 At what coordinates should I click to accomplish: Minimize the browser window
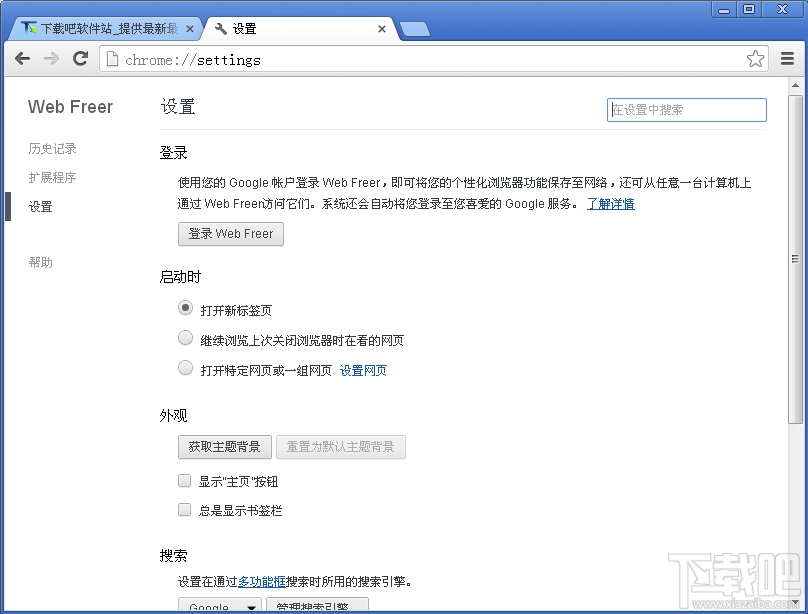(724, 9)
